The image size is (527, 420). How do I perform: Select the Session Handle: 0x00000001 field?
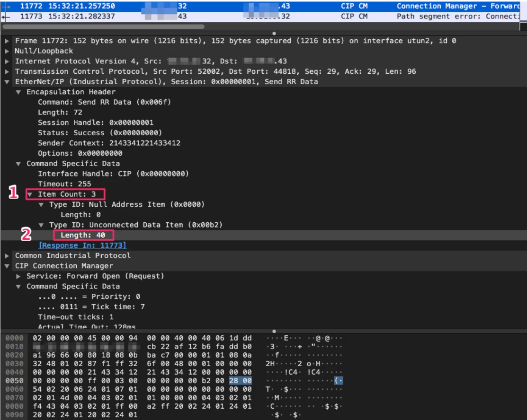tap(95, 122)
